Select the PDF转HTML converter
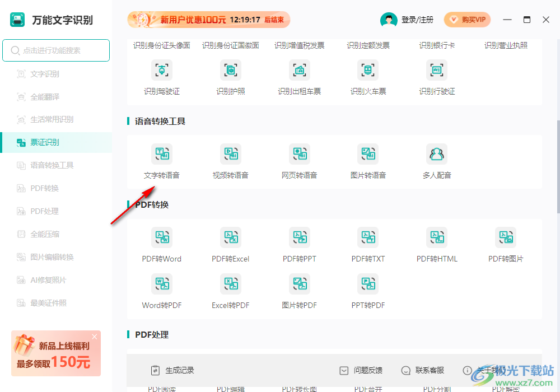This screenshot has width=560, height=392. [437, 245]
